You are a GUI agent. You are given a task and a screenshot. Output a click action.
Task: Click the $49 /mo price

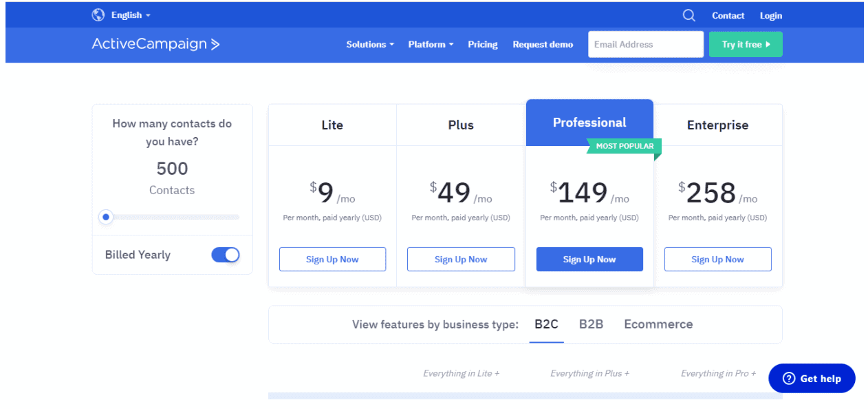point(461,193)
